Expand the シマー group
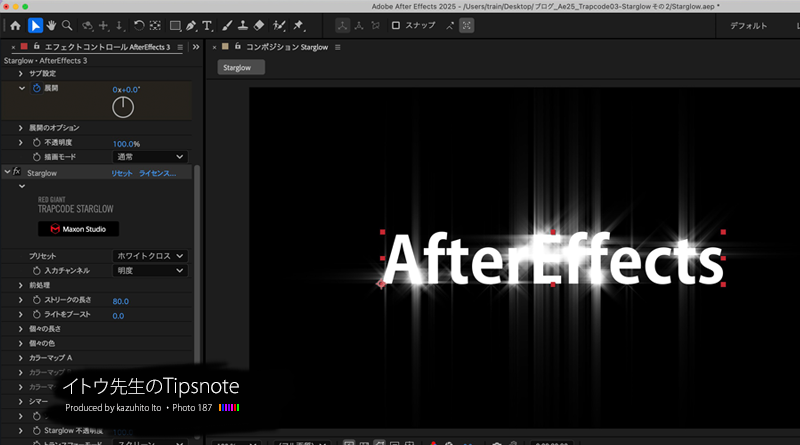 (x=21, y=402)
